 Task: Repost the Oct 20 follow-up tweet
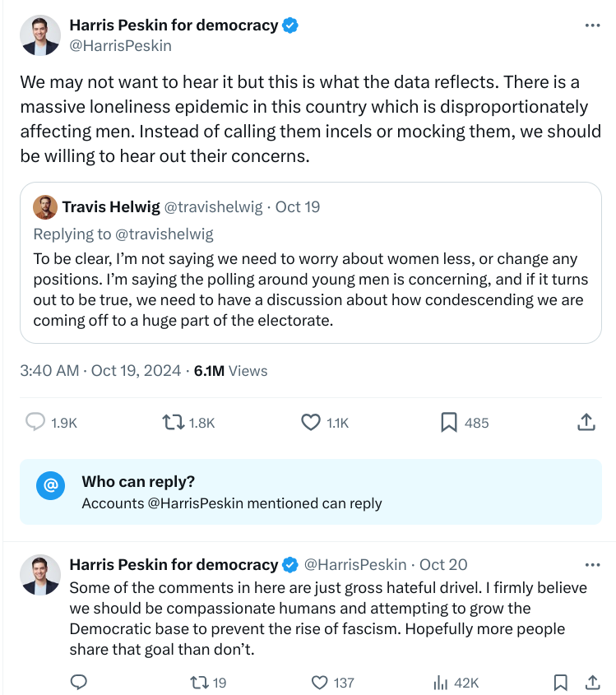click(198, 682)
